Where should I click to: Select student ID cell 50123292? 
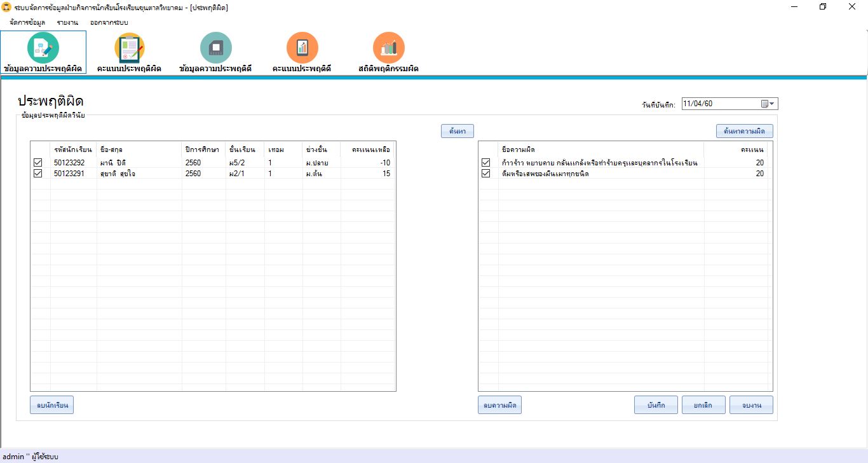74,163
